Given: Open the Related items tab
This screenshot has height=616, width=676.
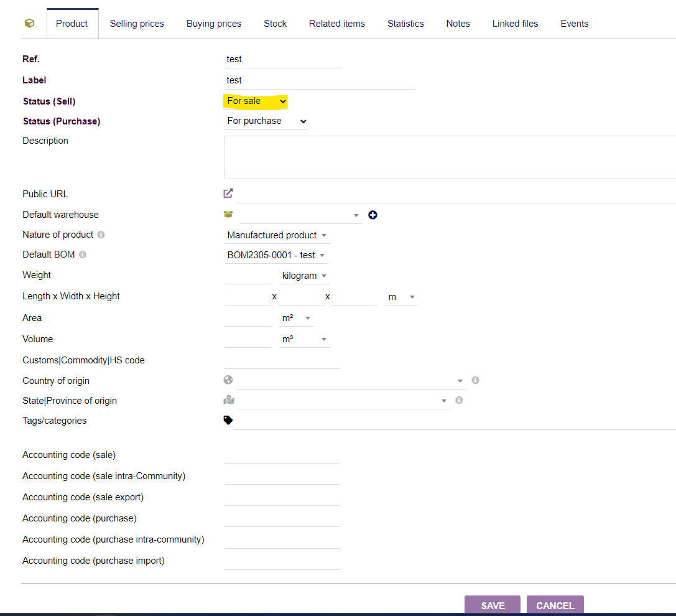Looking at the screenshot, I should (x=336, y=24).
